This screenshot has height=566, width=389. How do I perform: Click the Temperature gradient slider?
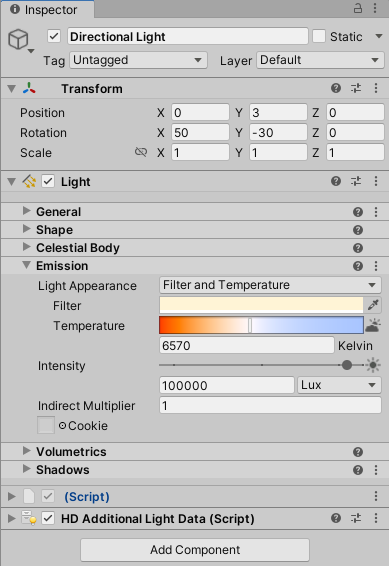[261, 325]
